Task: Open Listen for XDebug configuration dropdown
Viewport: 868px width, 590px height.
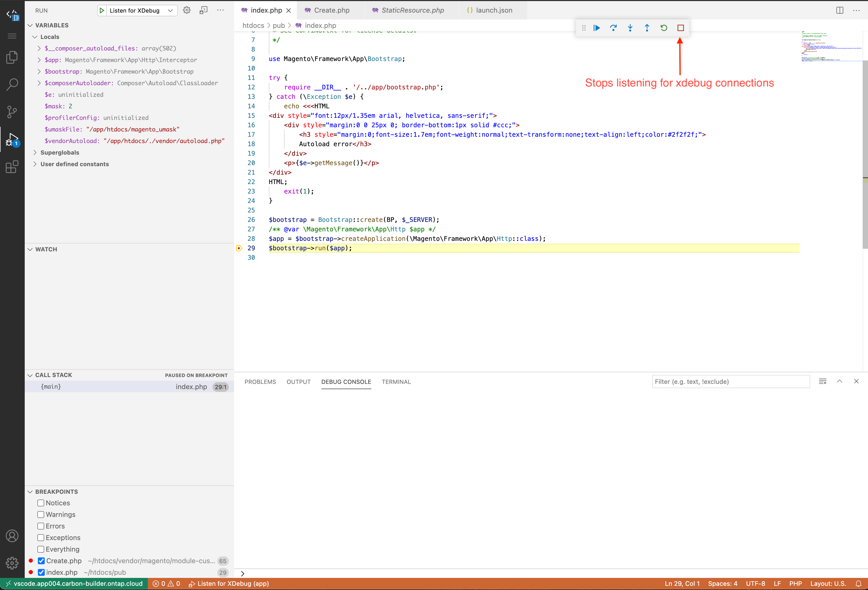Action: click(x=142, y=11)
